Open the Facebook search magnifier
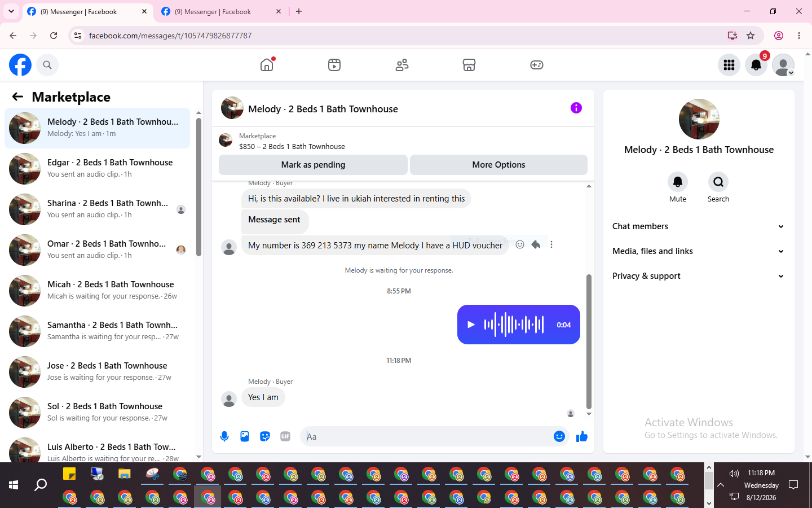The height and width of the screenshot is (508, 812). [47, 65]
